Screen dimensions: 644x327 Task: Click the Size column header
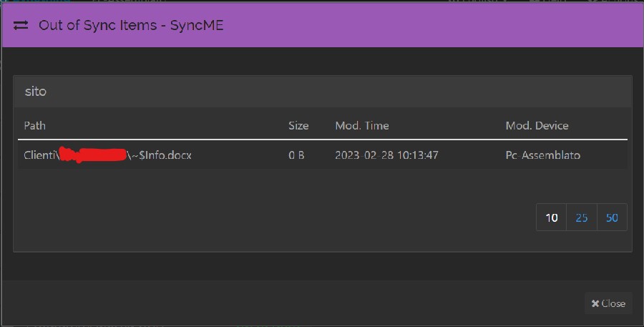click(298, 125)
